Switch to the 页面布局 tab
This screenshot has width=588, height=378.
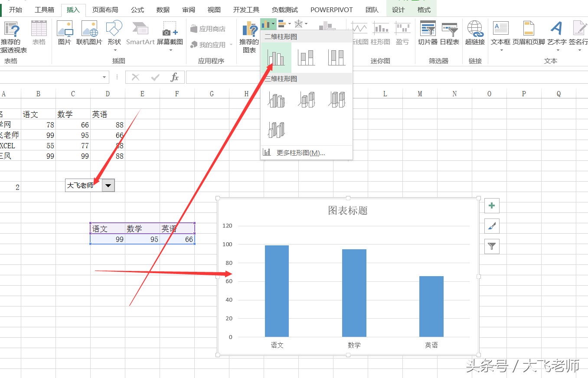pyautogui.click(x=105, y=10)
